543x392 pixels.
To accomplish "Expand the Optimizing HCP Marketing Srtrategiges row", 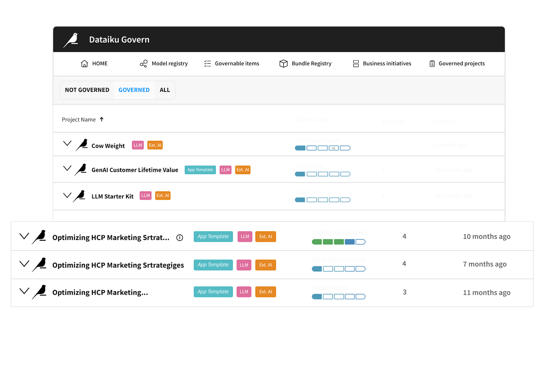I will coord(24,264).
